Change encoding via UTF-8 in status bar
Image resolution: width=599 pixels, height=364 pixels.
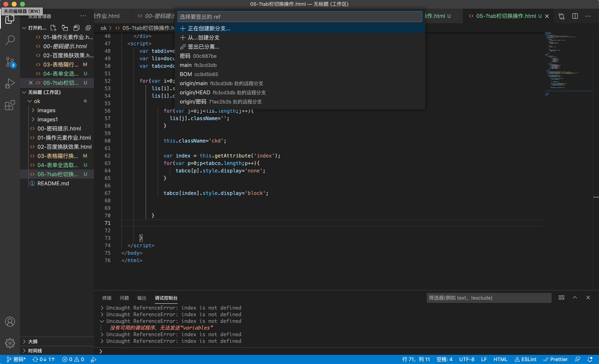(x=467, y=359)
